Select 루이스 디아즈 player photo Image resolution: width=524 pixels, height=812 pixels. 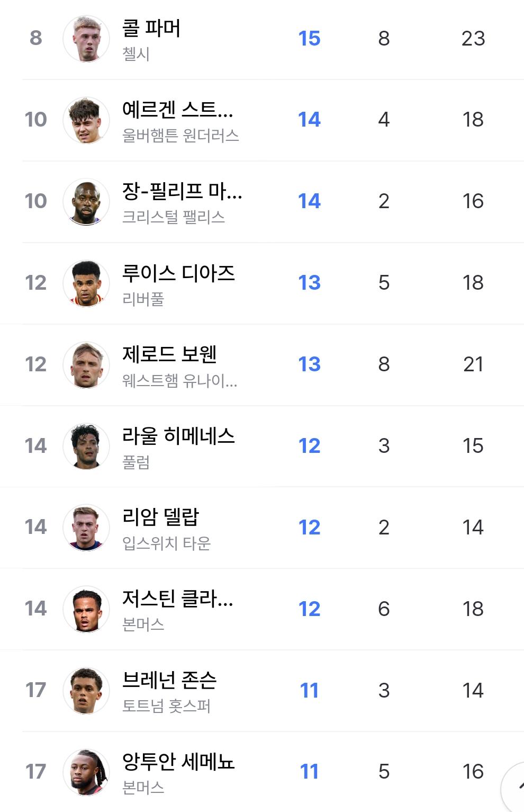click(x=86, y=283)
